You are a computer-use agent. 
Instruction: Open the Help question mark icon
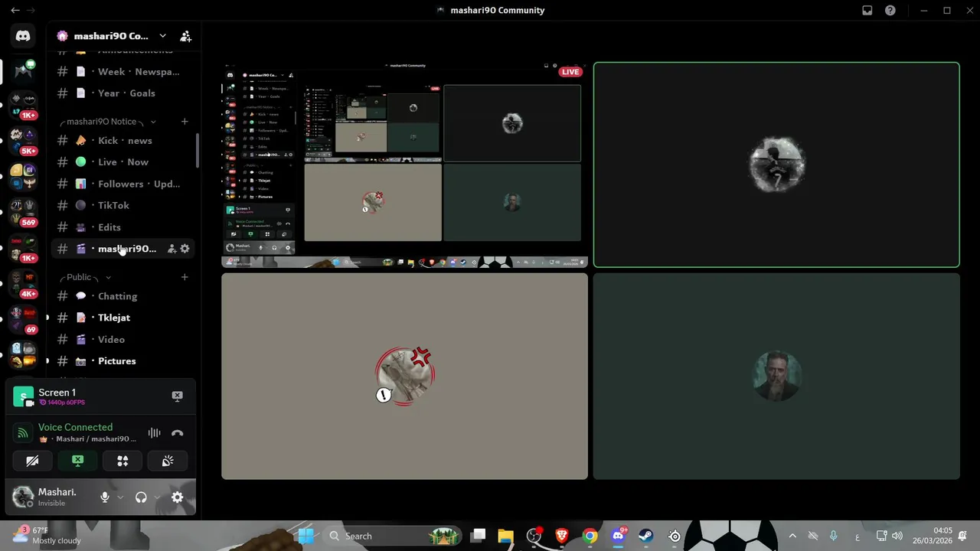tap(890, 10)
